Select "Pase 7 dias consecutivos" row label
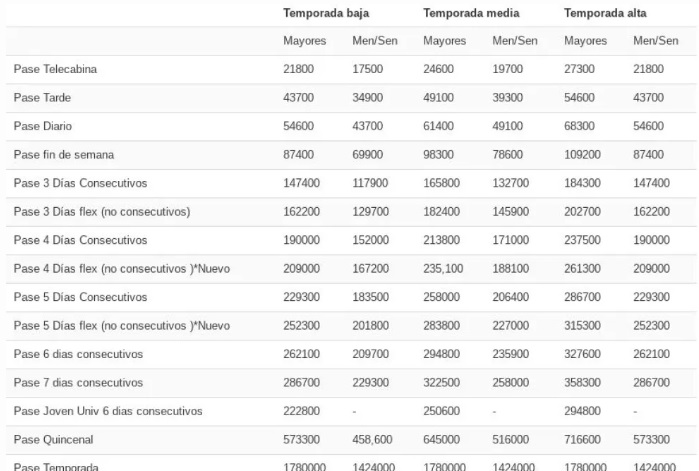Image resolution: width=699 pixels, height=471 pixels. click(x=78, y=383)
